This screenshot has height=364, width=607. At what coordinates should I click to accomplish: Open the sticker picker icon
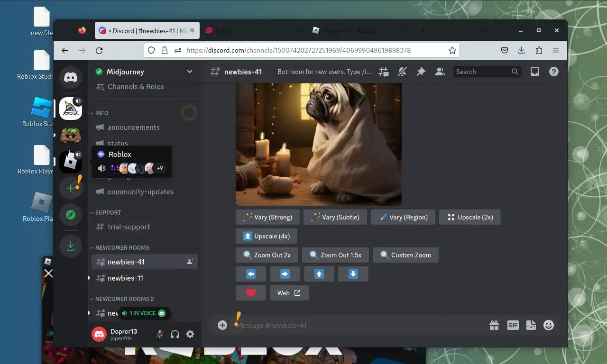tap(531, 325)
